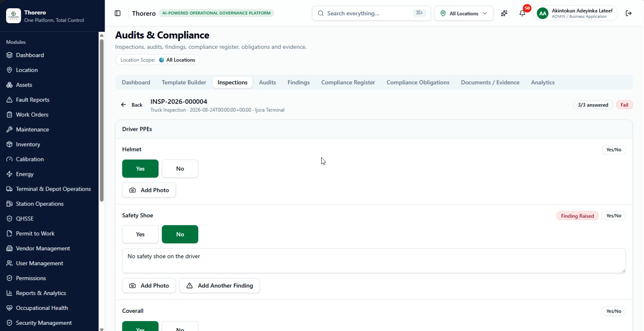Image resolution: width=644 pixels, height=331 pixels.
Task: Click the sidebar scrollbar down arrow
Action: [x=102, y=329]
